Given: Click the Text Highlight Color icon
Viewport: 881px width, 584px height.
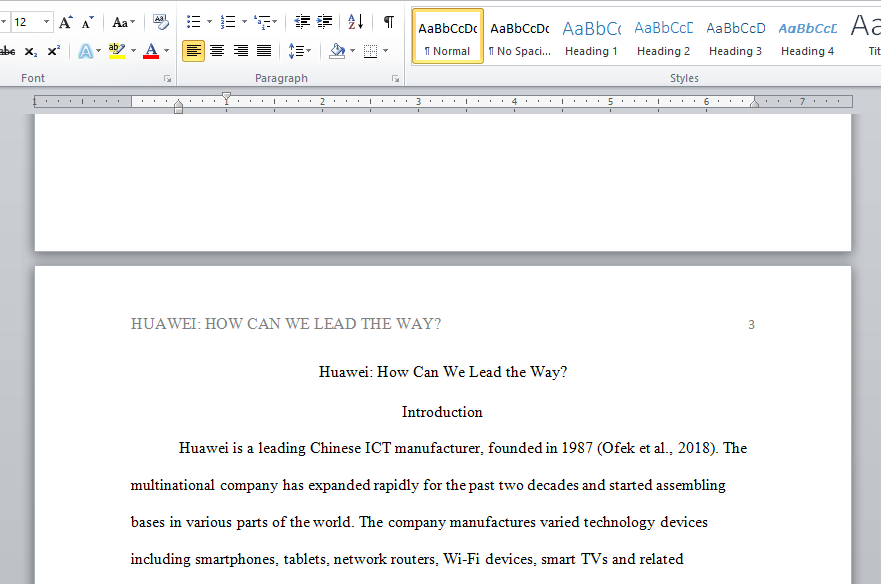Looking at the screenshot, I should tap(117, 51).
